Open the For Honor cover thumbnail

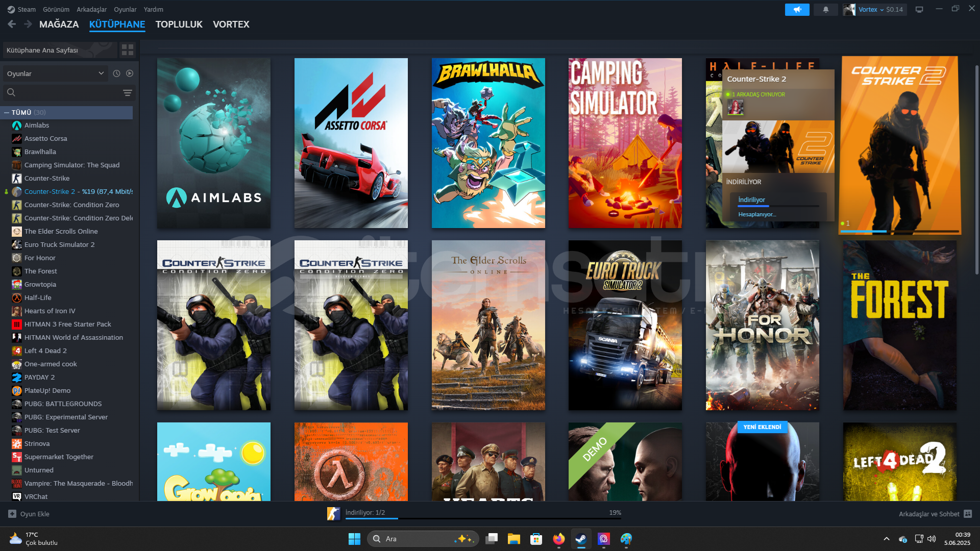(x=763, y=325)
